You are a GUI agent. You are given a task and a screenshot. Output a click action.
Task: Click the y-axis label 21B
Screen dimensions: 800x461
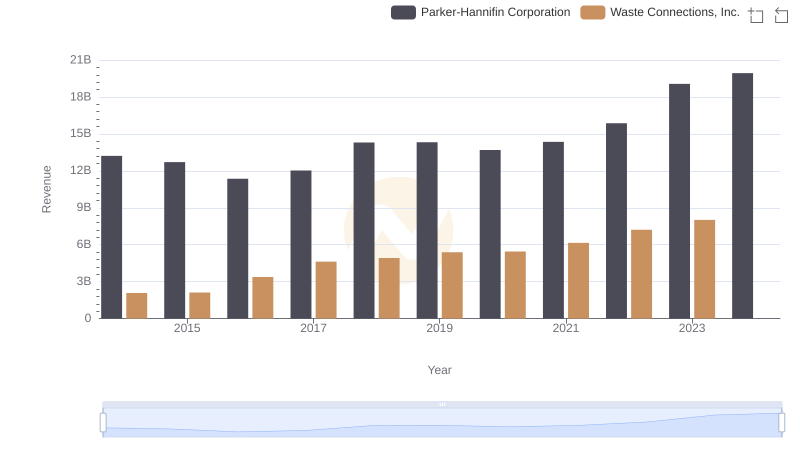pyautogui.click(x=81, y=60)
